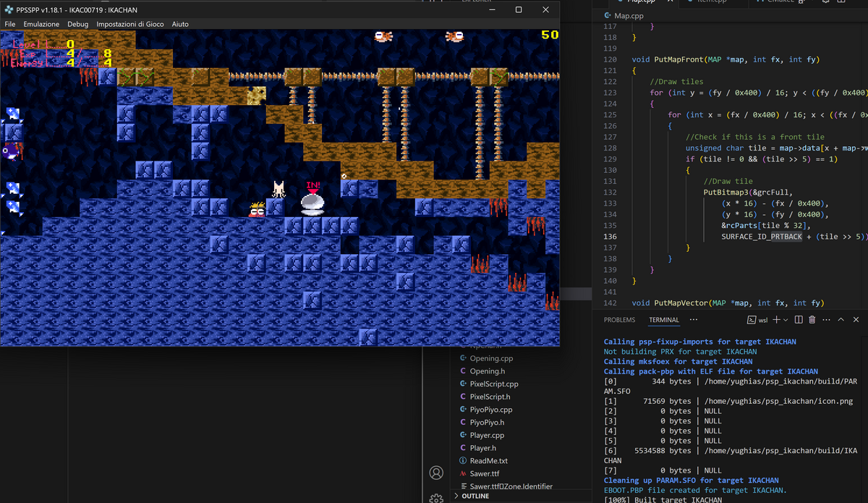Open the Emulazione menu in PPSSPP
This screenshot has width=868, height=503.
(x=41, y=24)
